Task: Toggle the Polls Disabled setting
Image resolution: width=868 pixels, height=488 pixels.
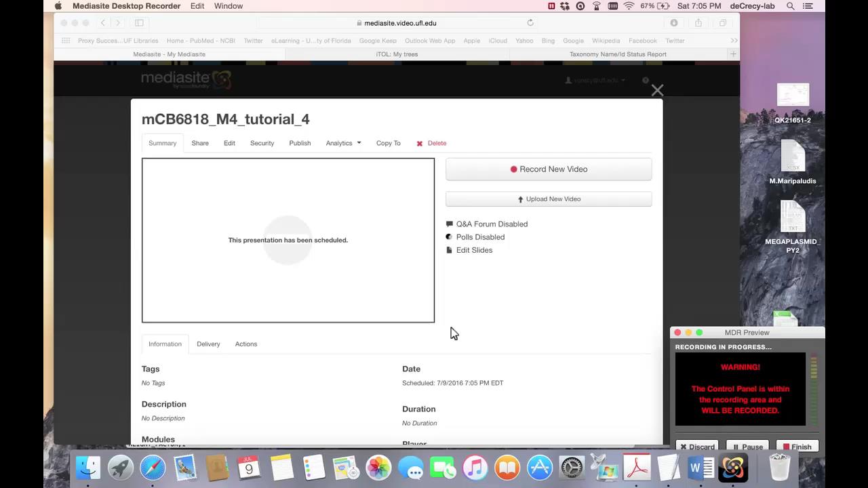Action: click(480, 237)
